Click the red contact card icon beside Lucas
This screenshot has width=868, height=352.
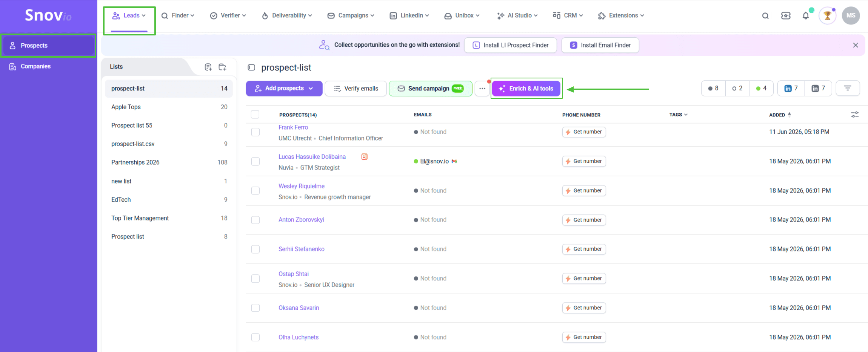tap(365, 157)
